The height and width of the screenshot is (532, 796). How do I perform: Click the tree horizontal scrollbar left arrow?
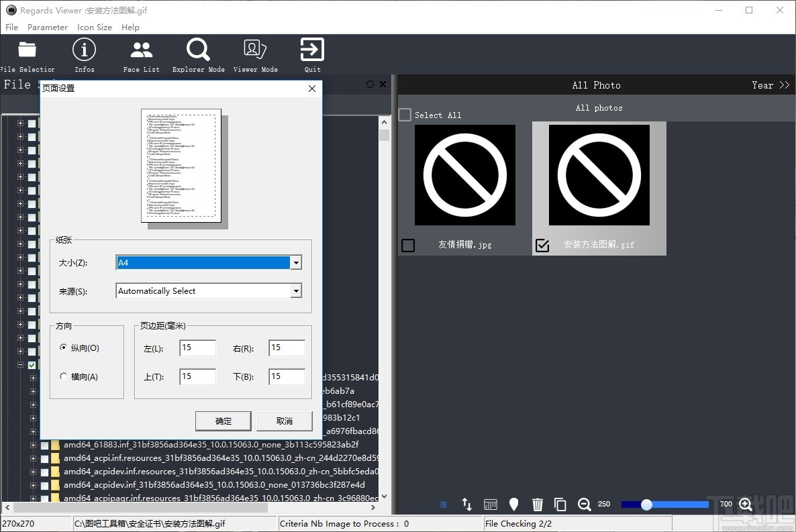(x=7, y=507)
